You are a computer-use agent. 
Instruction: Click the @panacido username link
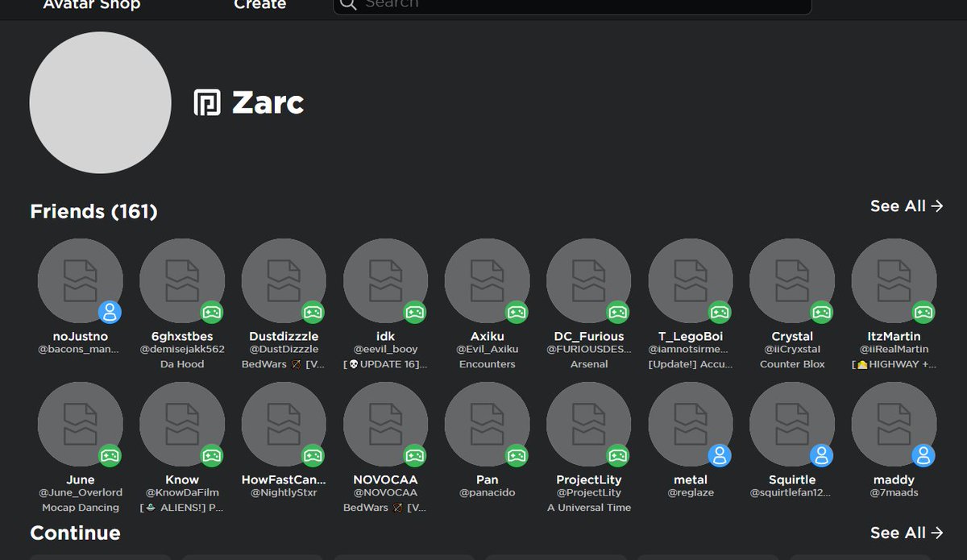click(x=487, y=492)
